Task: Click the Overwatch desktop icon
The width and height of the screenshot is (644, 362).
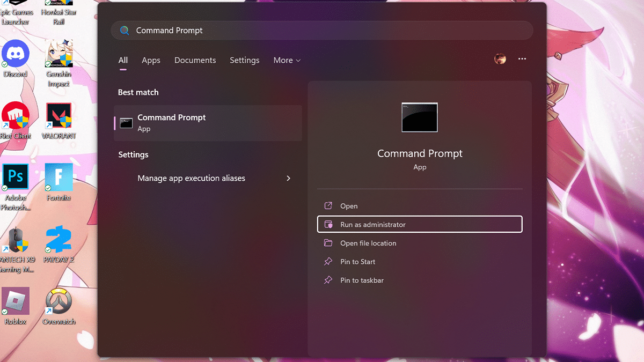Action: 58,301
